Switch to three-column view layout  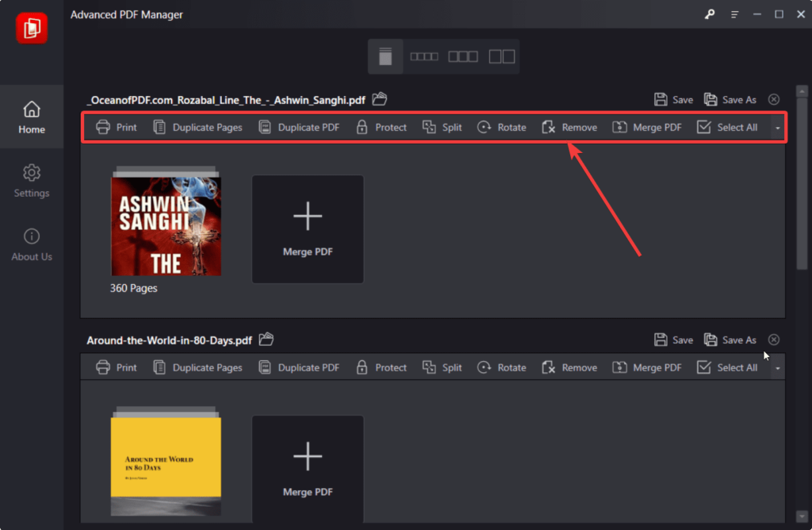coord(463,56)
